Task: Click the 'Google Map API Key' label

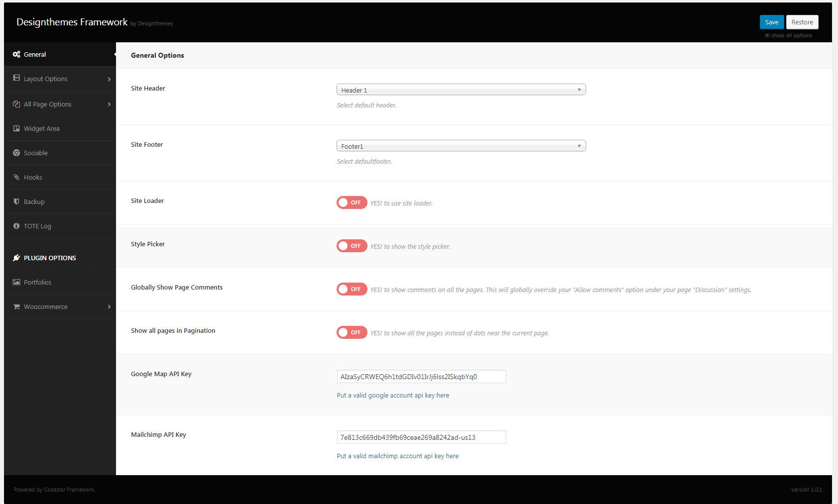Action: (x=161, y=374)
